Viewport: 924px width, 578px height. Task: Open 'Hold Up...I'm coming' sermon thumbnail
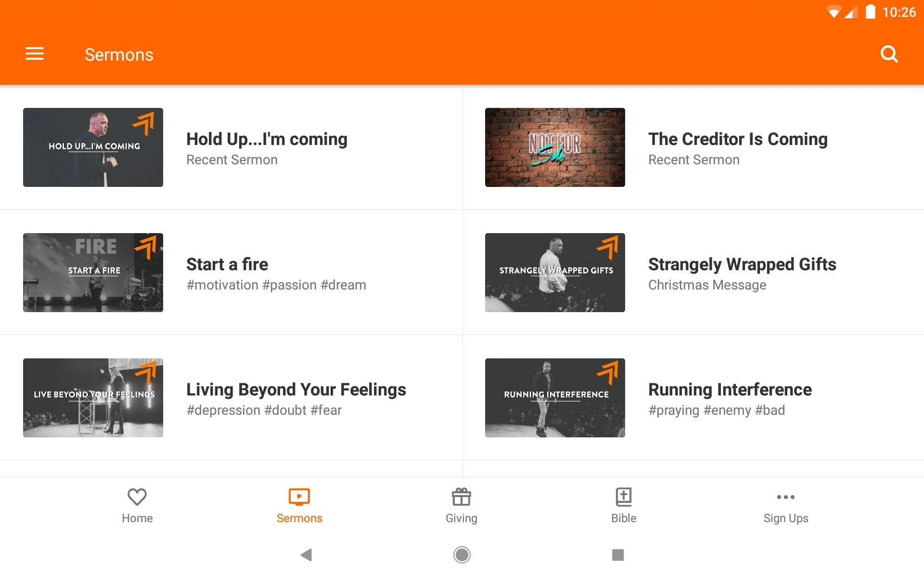point(93,147)
